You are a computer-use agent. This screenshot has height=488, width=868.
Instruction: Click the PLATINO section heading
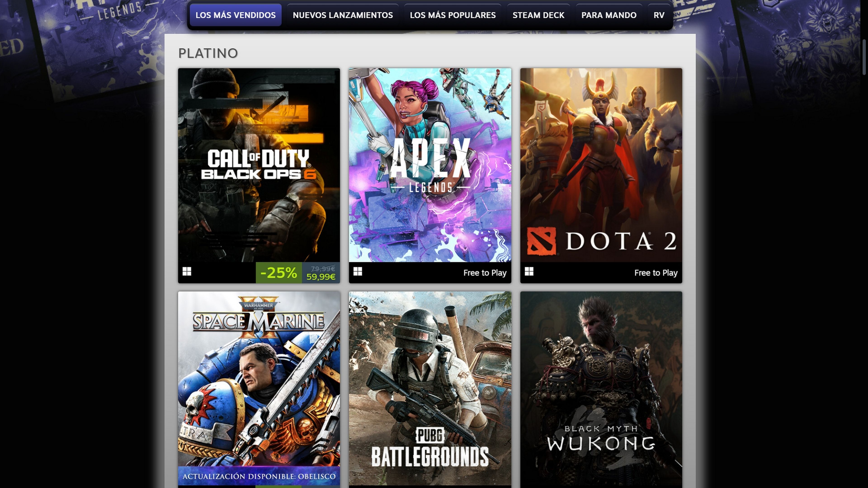click(208, 53)
